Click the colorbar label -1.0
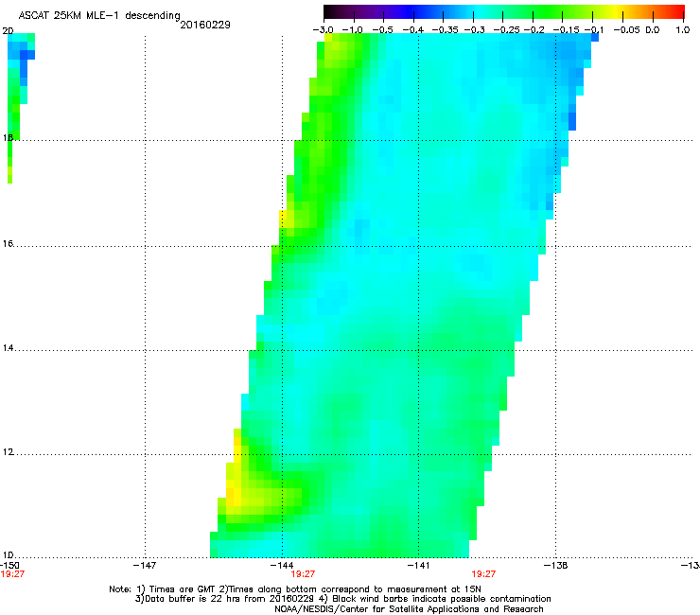This screenshot has width=700, height=615. (352, 30)
